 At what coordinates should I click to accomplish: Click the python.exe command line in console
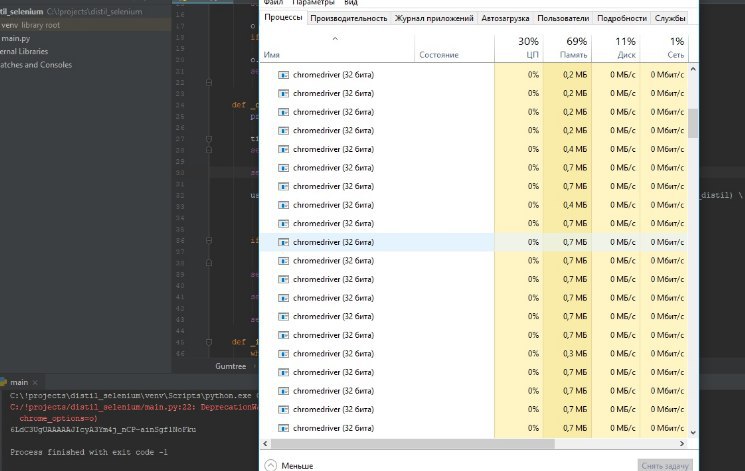[x=134, y=395]
